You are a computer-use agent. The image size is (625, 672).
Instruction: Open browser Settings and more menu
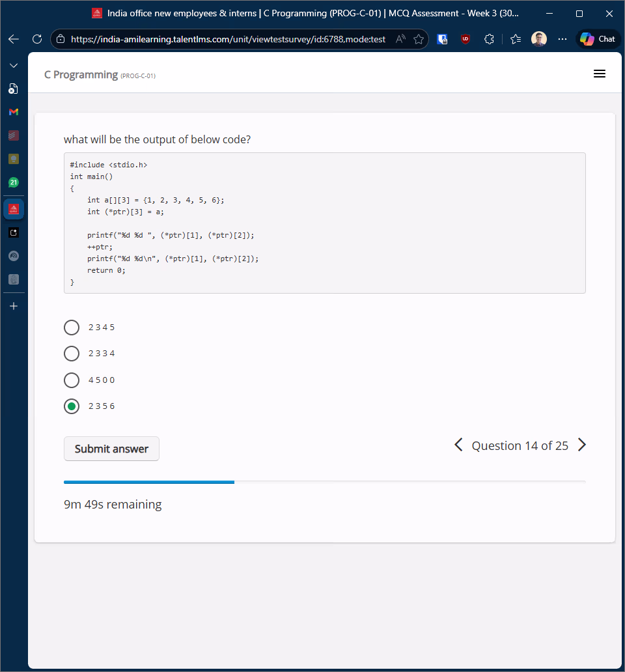tap(562, 39)
